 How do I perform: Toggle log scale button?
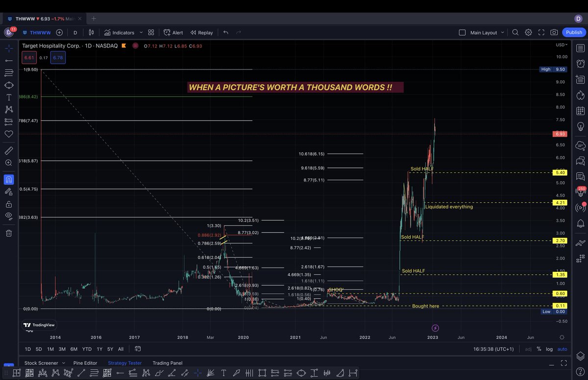pos(549,349)
